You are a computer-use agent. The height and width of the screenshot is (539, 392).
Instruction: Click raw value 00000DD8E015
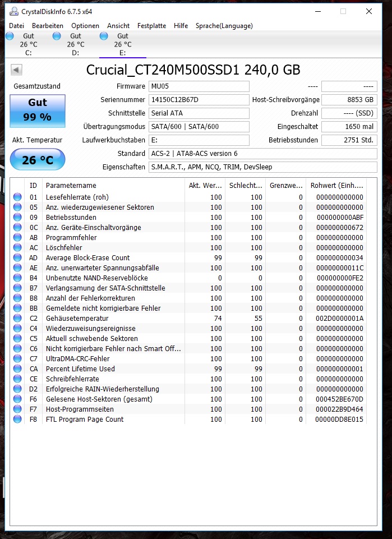pyautogui.click(x=339, y=420)
